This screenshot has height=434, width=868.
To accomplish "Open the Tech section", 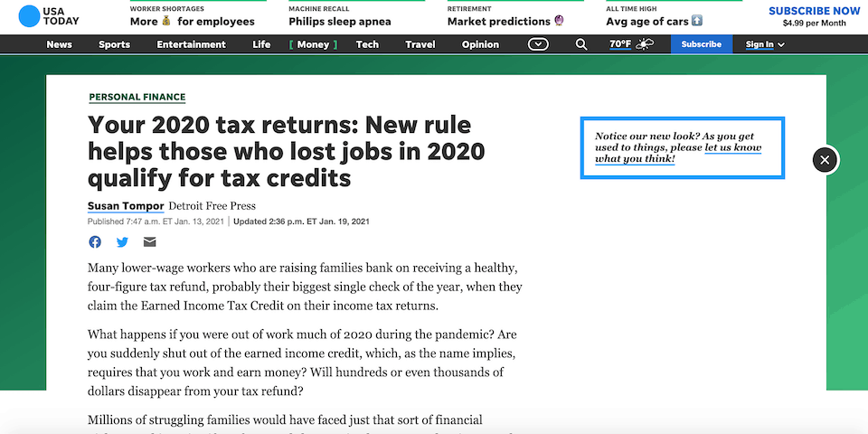I will (367, 44).
